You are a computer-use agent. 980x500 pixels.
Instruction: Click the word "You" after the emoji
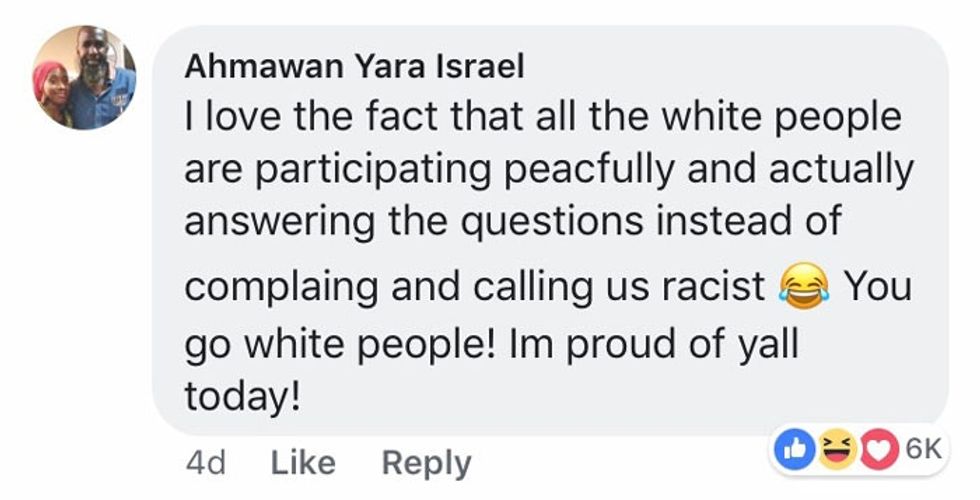[878, 287]
